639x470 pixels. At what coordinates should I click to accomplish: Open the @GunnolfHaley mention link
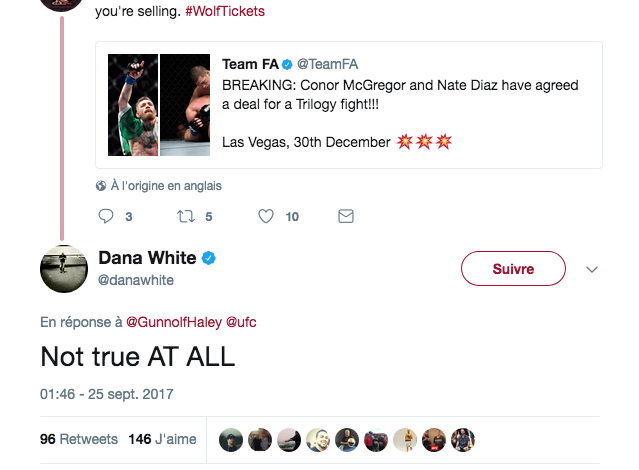click(174, 322)
